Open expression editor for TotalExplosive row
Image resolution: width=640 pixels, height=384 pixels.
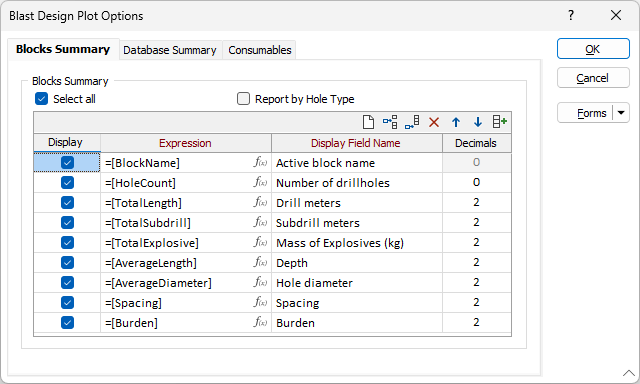(x=260, y=242)
